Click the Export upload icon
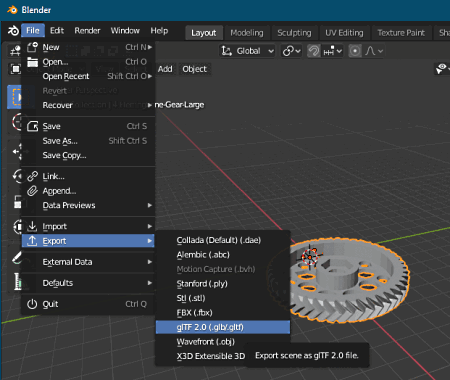The height and width of the screenshot is (380, 450). coord(32,241)
